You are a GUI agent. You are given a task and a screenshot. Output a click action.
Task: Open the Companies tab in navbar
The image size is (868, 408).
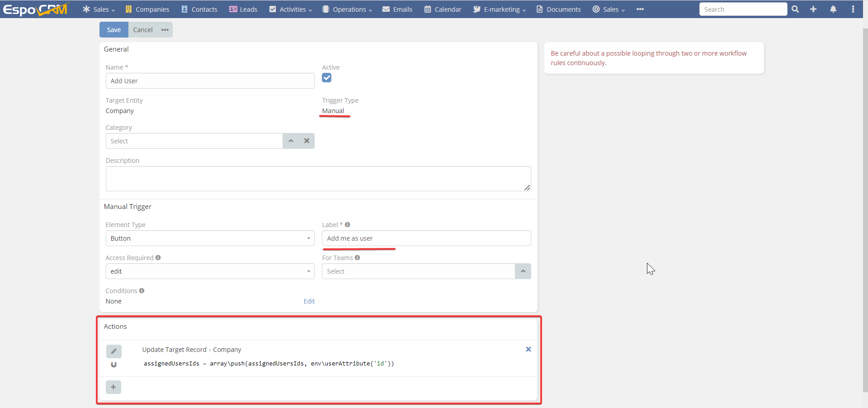[147, 9]
